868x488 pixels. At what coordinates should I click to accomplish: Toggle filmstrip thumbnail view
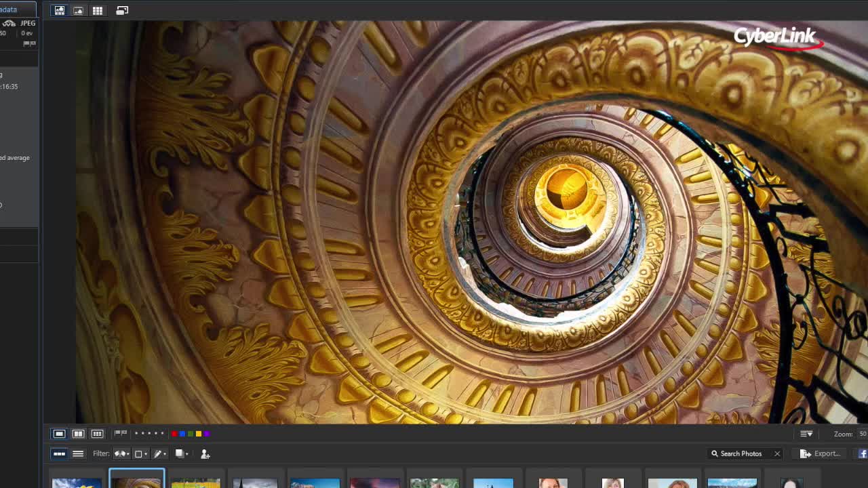(x=59, y=454)
